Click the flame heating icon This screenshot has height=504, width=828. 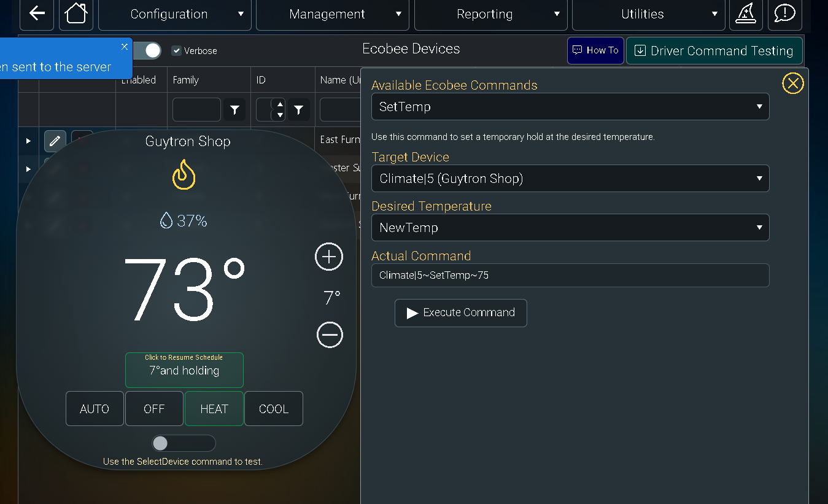point(184,174)
